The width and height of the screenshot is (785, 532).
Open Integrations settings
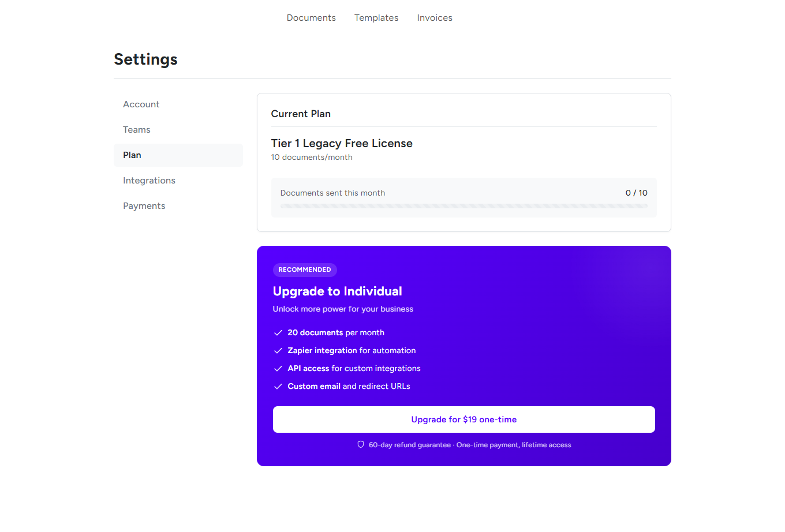pos(149,180)
